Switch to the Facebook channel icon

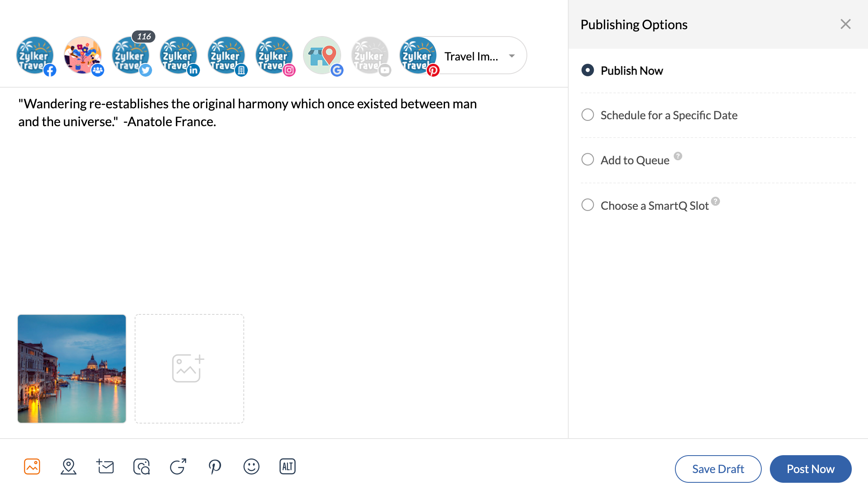coord(35,56)
